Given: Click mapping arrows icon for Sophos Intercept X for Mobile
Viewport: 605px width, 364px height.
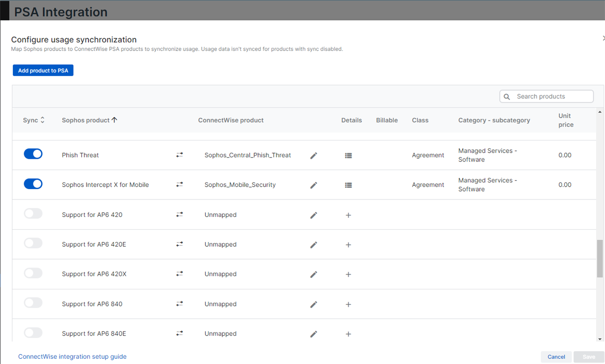Looking at the screenshot, I should [180, 185].
